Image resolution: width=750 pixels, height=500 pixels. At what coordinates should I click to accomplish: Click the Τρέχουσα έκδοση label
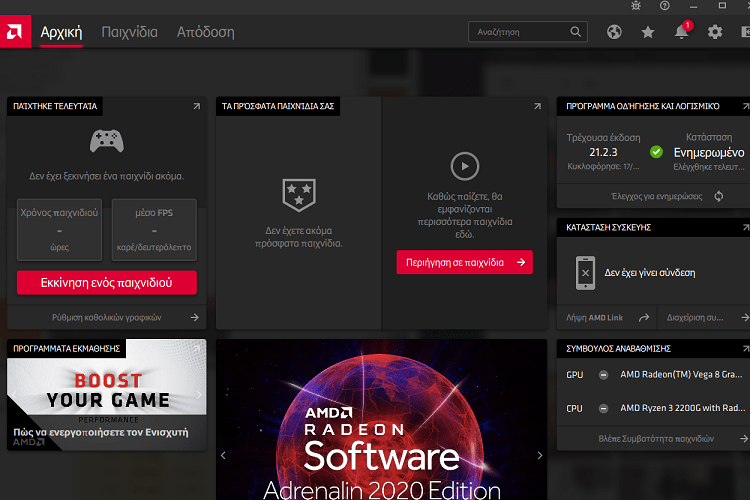pyautogui.click(x=603, y=138)
